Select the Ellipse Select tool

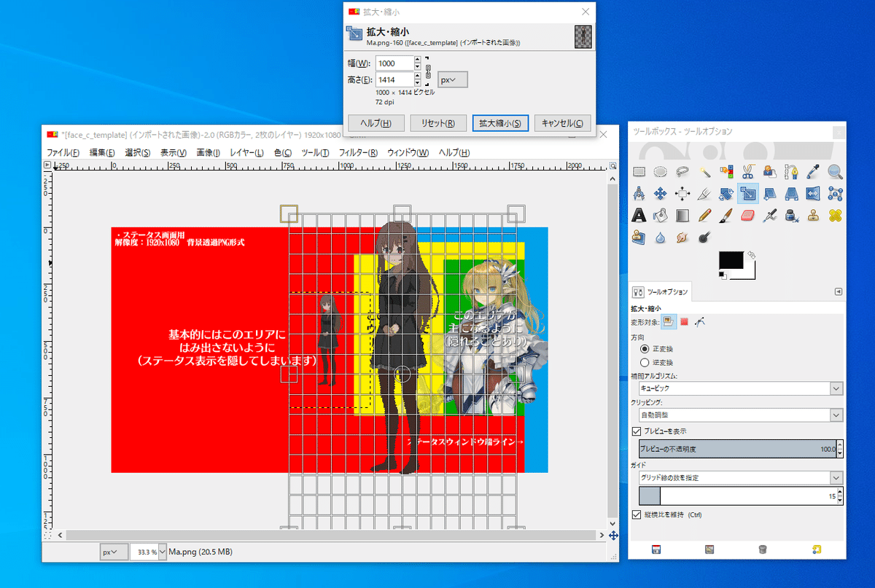pos(661,172)
